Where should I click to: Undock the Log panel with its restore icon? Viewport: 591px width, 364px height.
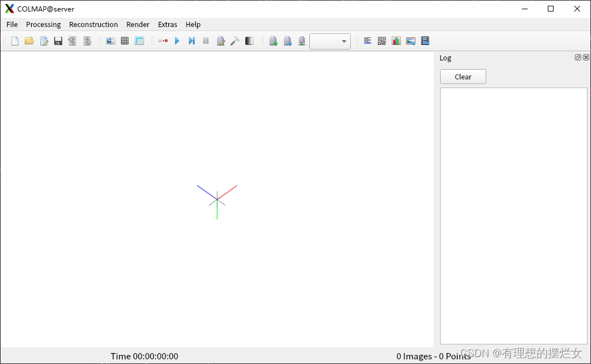578,57
